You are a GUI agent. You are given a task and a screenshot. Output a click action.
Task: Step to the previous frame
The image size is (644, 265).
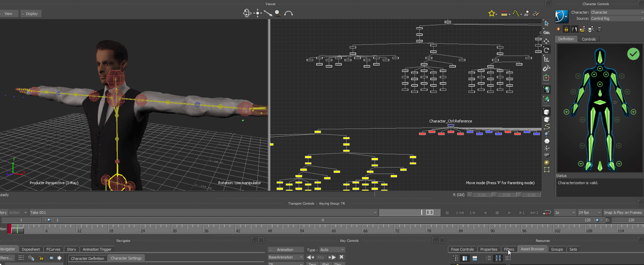(473, 213)
